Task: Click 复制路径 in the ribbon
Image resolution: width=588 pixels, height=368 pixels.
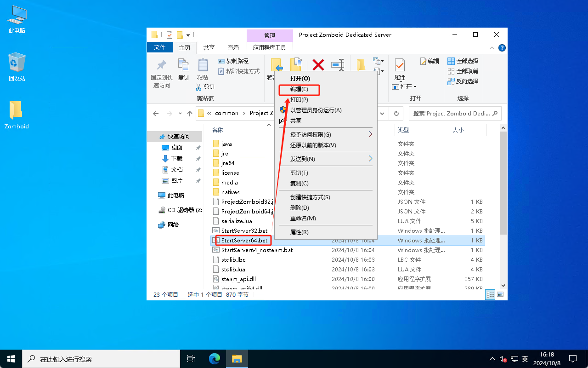Action: (x=233, y=61)
